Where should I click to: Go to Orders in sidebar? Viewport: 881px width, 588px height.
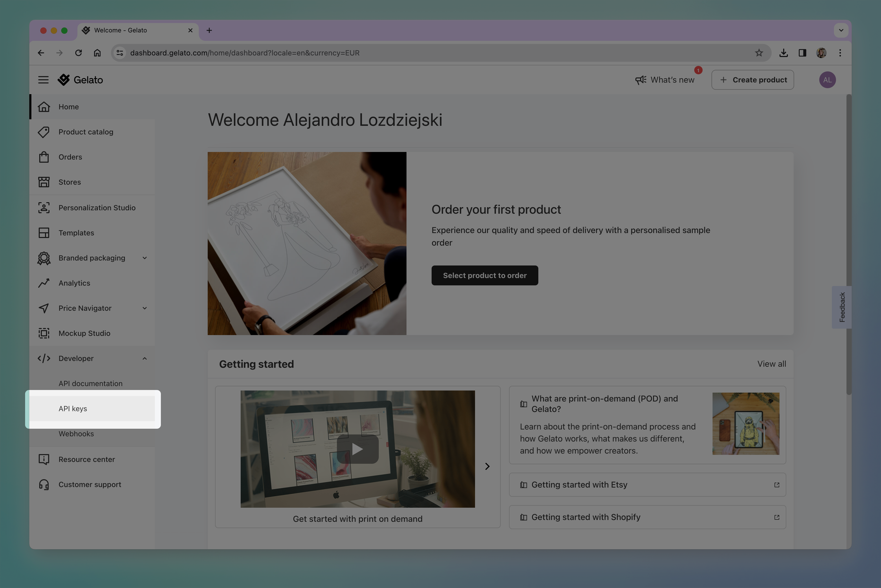[92, 157]
